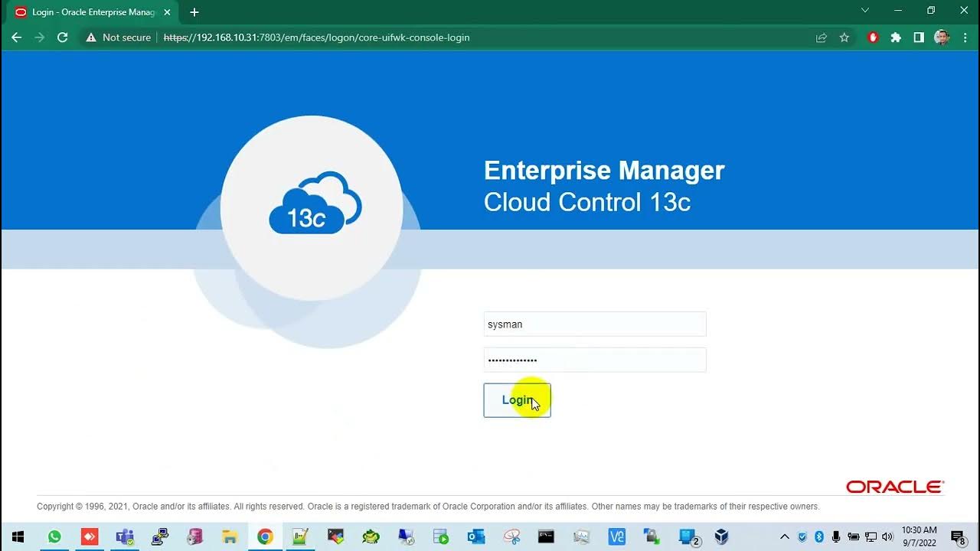Click the Oracle logo at bottom right
Viewport: 980px width, 551px height.
pos(895,487)
